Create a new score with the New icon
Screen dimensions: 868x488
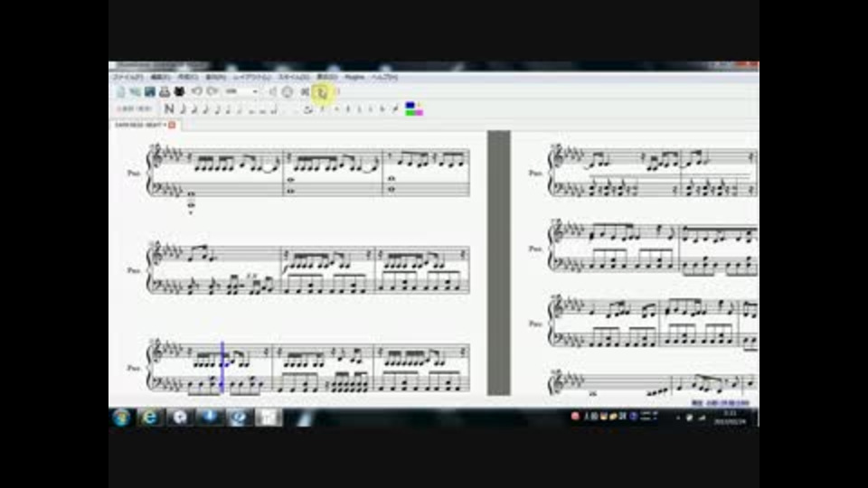coord(120,92)
